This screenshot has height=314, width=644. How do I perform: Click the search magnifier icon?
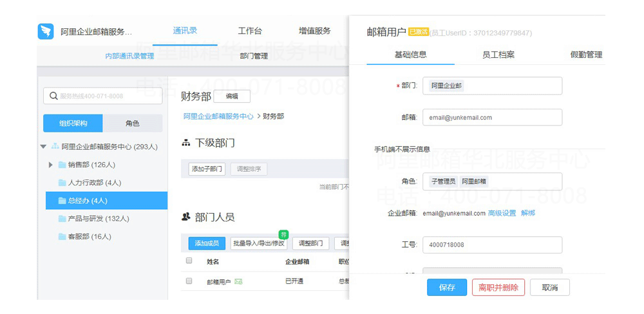click(52, 96)
